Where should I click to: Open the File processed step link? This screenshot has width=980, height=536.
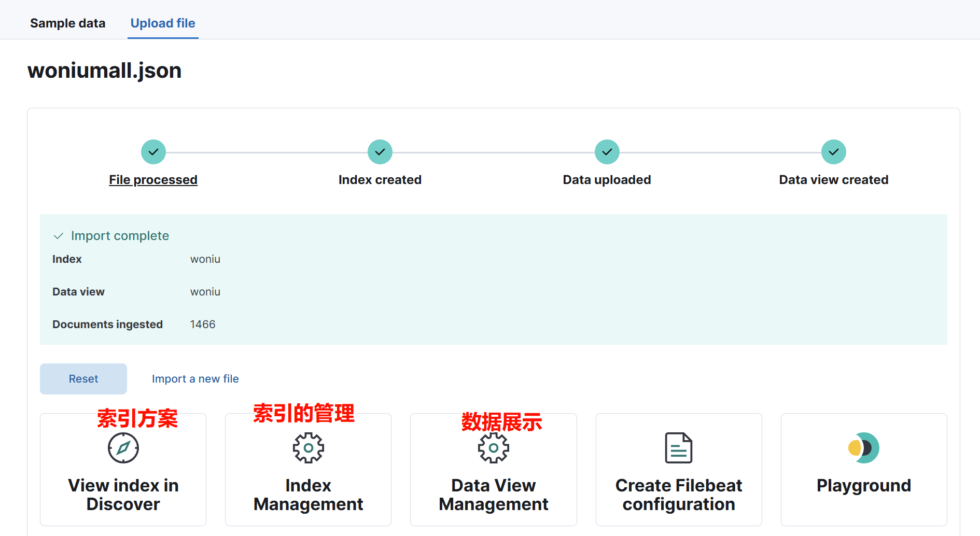coord(153,180)
